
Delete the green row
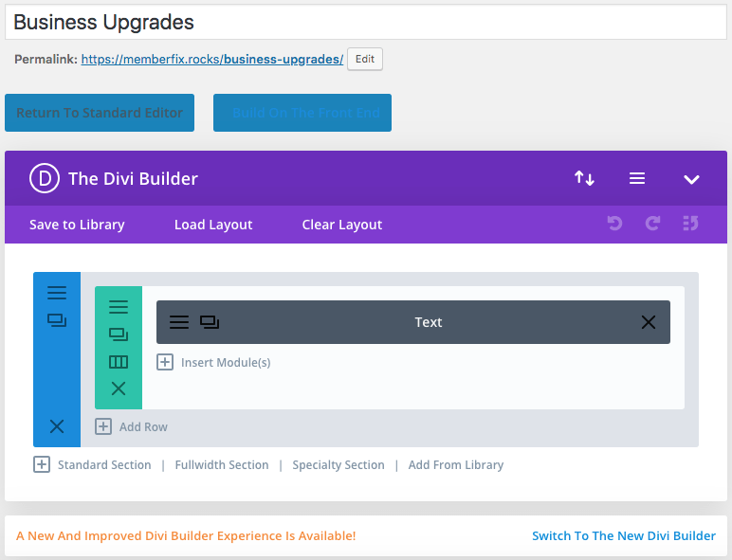pyautogui.click(x=119, y=388)
